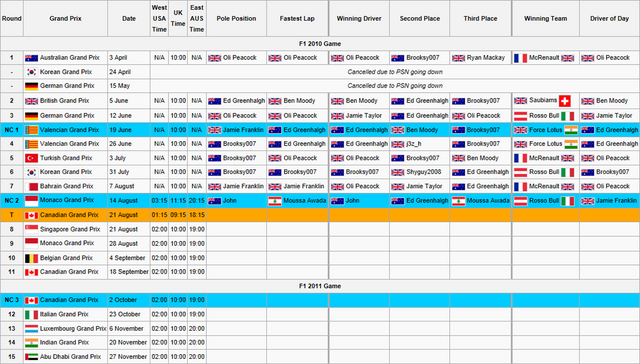This screenshot has width=640, height=364.
Task: Click the Turkish Grand Prix flag icon
Action: (31, 158)
